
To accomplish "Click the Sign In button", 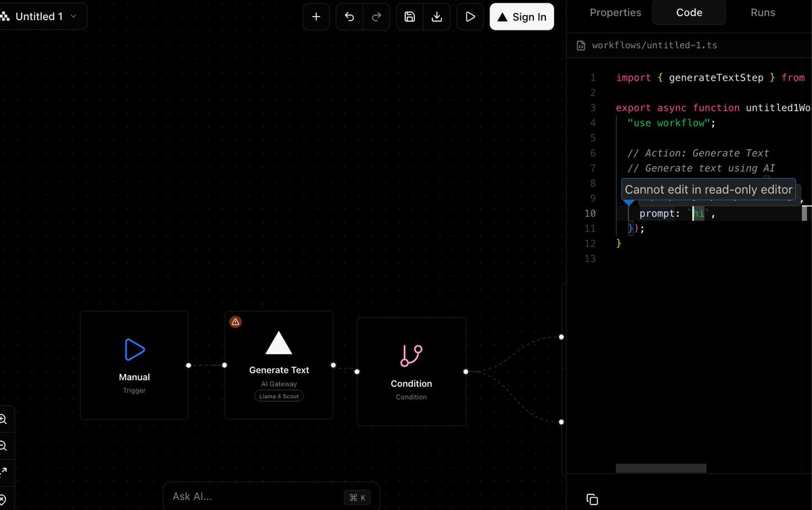I will [522, 17].
